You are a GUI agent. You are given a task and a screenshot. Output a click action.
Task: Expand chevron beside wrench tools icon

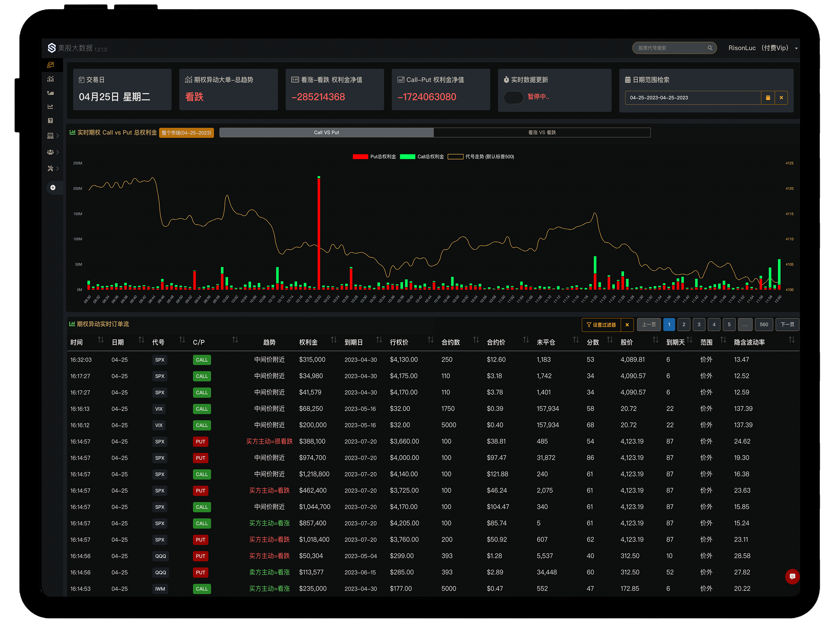coord(58,168)
